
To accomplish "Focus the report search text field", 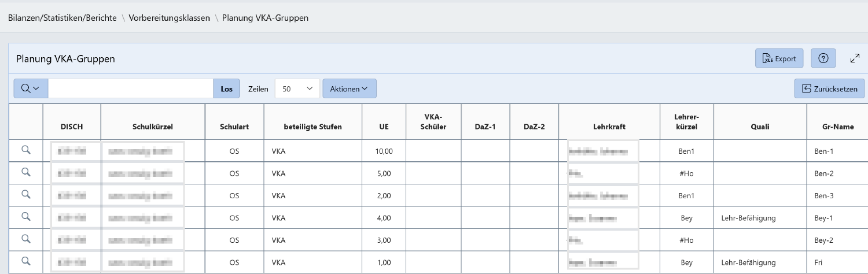I will [x=131, y=88].
